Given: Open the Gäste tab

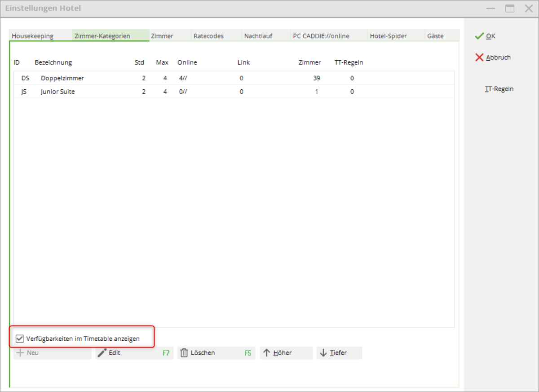Looking at the screenshot, I should point(435,36).
